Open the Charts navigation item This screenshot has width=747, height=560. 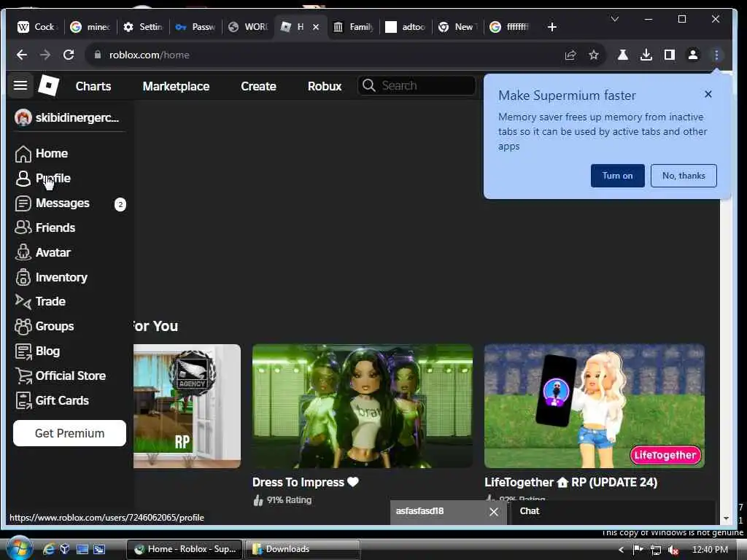click(93, 86)
